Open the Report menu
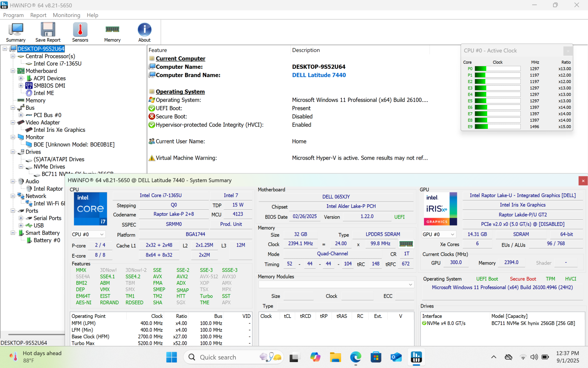The image size is (588, 368). click(x=38, y=15)
